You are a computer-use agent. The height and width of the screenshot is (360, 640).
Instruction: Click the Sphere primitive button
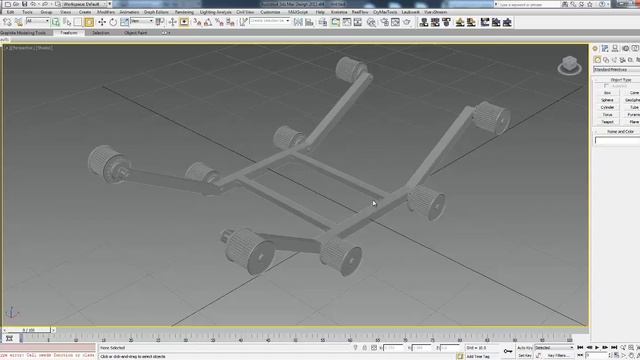coord(607,100)
